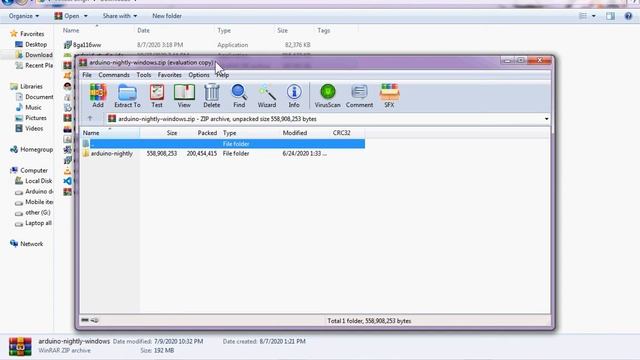Open Explorer help icon
Image resolution: width=640 pixels, height=360 pixels.
[x=628, y=16]
